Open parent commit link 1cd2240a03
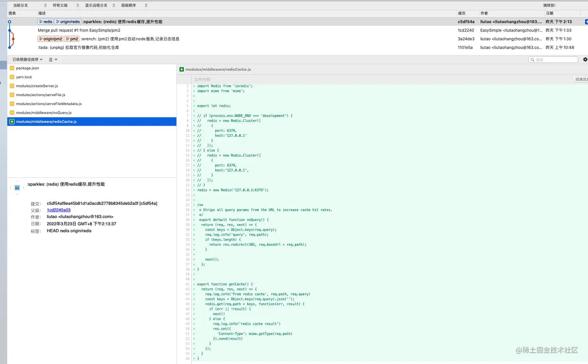588x364 pixels. coord(59,210)
